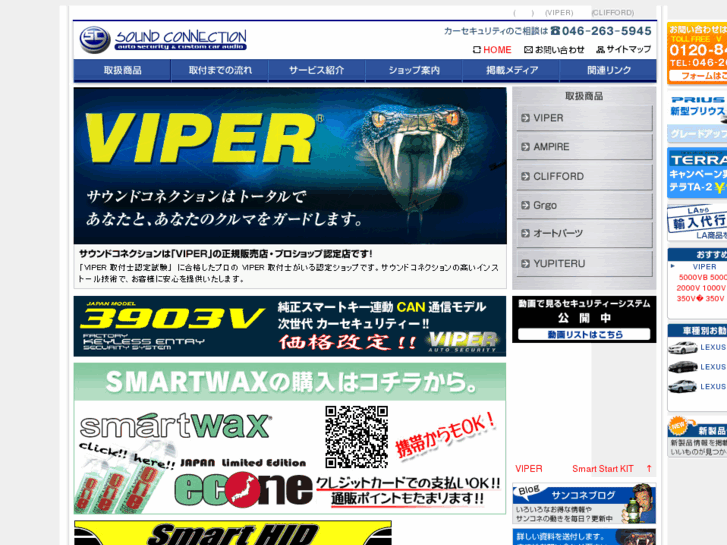Click the arrow icon beside YUPITERU
This screenshot has height=545, width=727.
(x=525, y=263)
